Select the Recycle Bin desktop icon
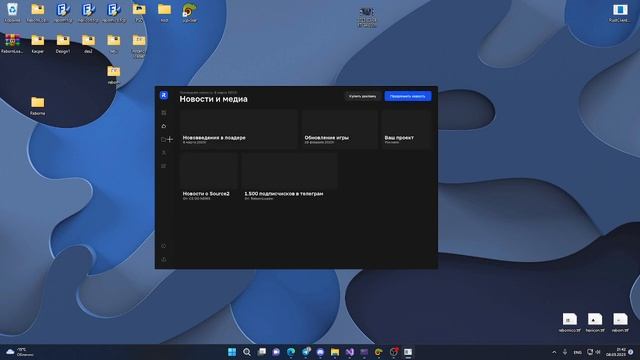Screen dimensions: 640x360 tap(12, 12)
